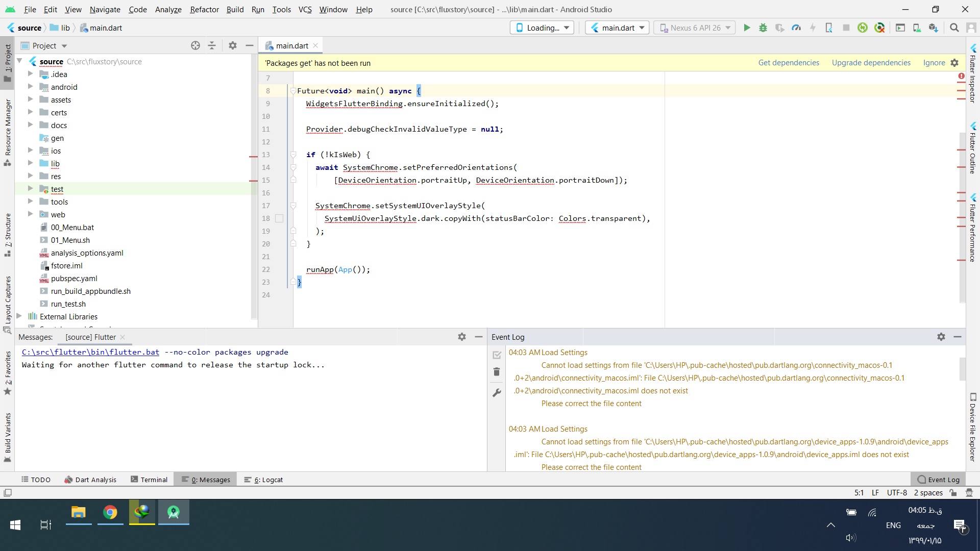Open the Flutter performance profiler icon
This screenshot has width=980, height=551.
(796, 28)
